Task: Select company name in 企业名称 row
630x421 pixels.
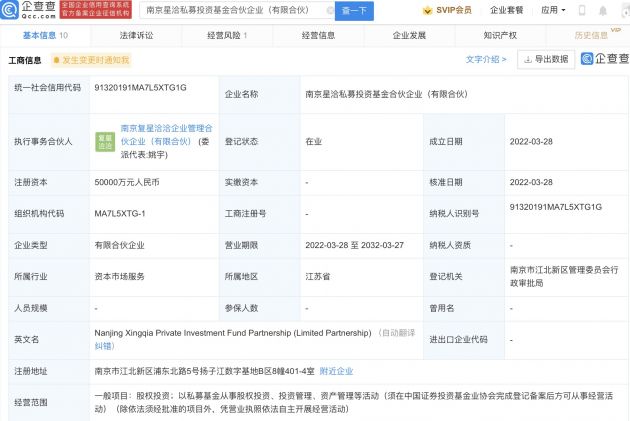Action: tap(387, 94)
